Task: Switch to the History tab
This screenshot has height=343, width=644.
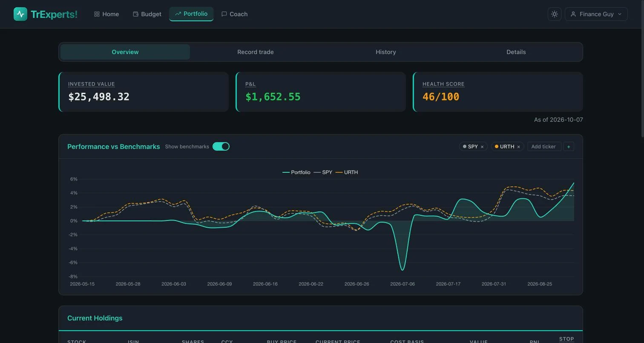Action: coord(386,52)
